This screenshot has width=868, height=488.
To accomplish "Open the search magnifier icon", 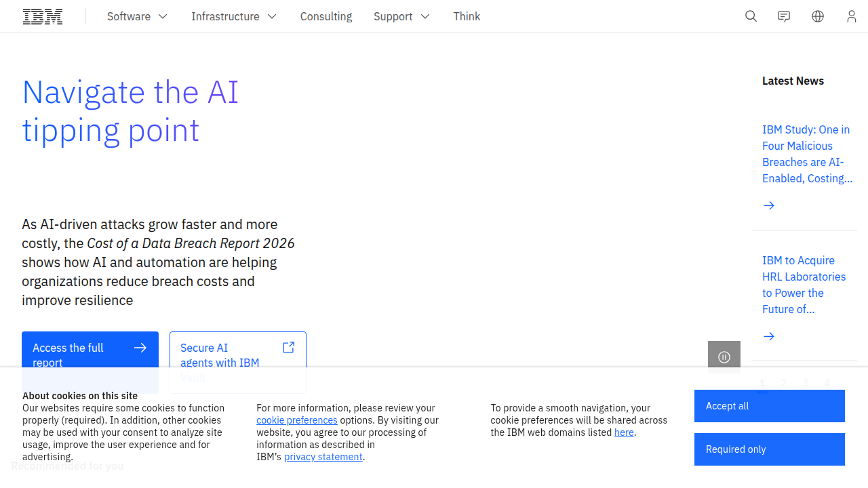I will tap(751, 16).
